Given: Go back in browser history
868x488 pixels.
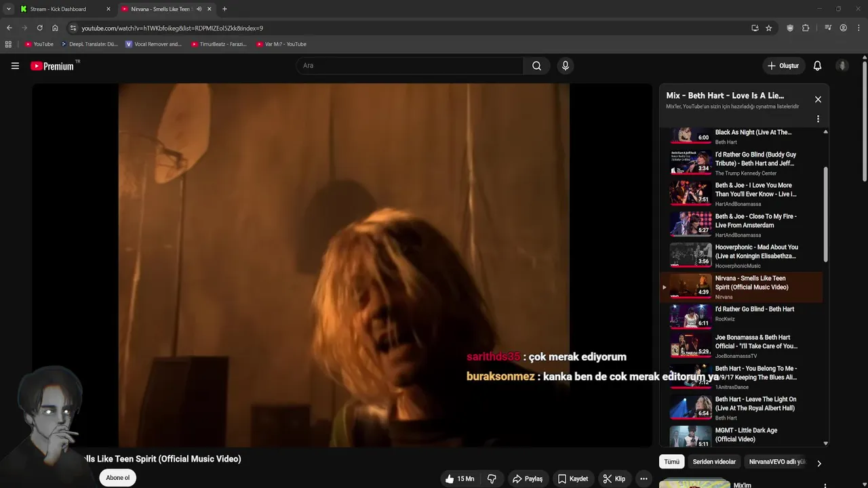Looking at the screenshot, I should [9, 28].
